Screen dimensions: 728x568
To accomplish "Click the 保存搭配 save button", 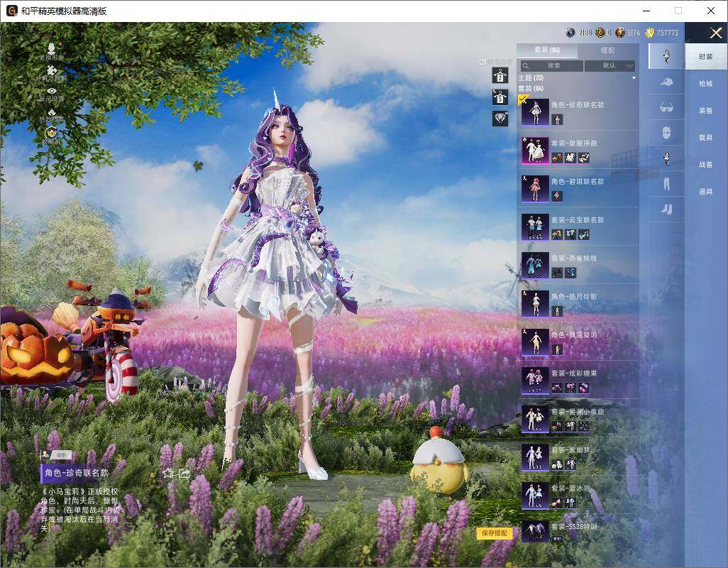I will coord(495,533).
